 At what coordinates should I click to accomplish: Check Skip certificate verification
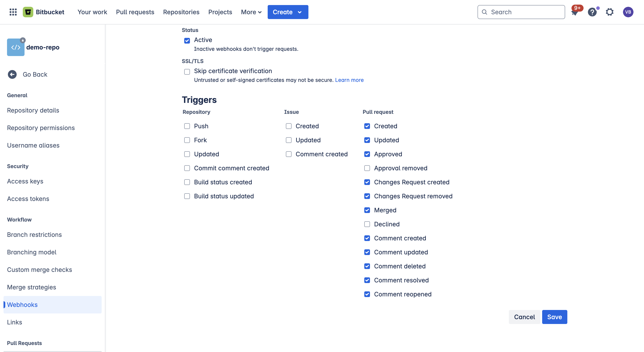click(x=187, y=72)
